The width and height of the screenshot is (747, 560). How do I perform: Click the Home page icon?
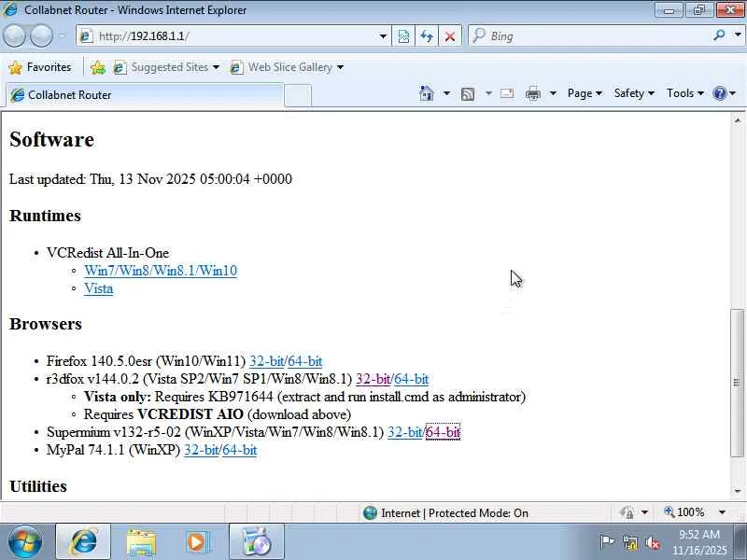427,93
